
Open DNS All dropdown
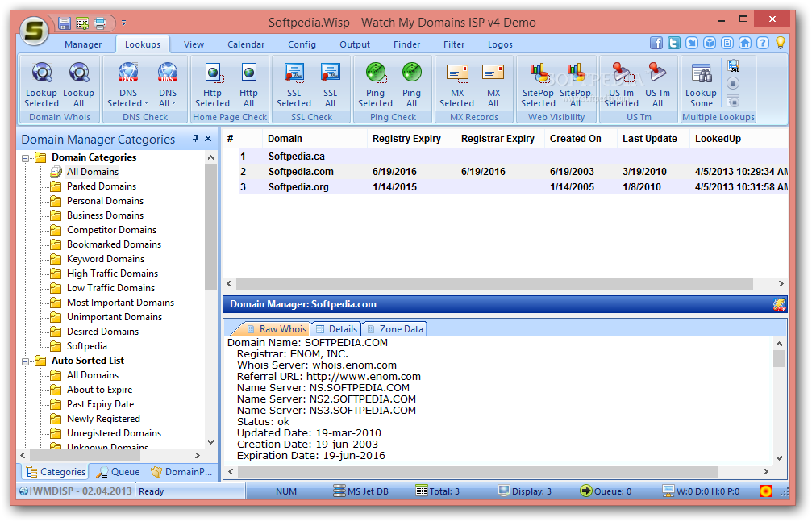pyautogui.click(x=167, y=85)
